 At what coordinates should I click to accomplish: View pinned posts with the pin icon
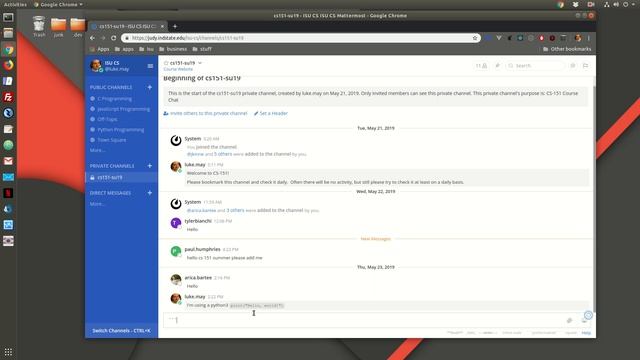coord(497,65)
